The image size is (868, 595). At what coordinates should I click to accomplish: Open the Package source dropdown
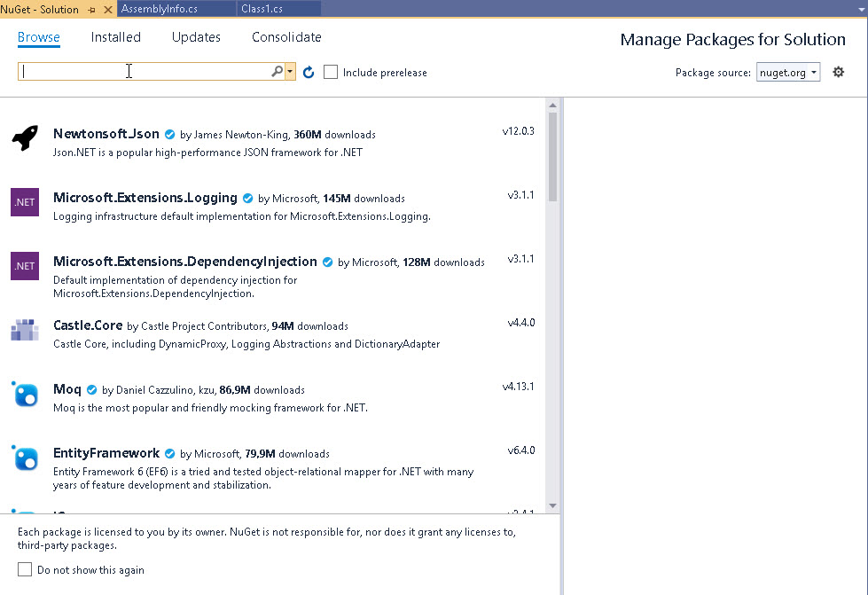tap(788, 73)
